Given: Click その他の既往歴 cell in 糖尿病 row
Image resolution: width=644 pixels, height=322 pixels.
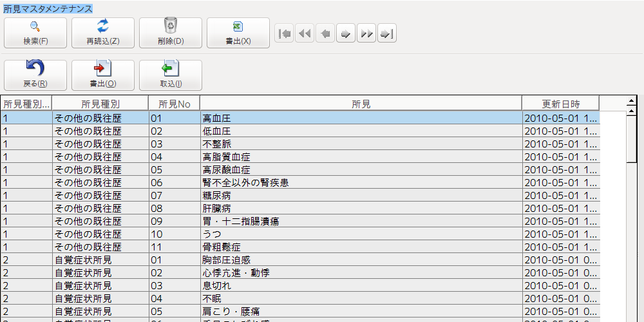Looking at the screenshot, I should 100,196.
